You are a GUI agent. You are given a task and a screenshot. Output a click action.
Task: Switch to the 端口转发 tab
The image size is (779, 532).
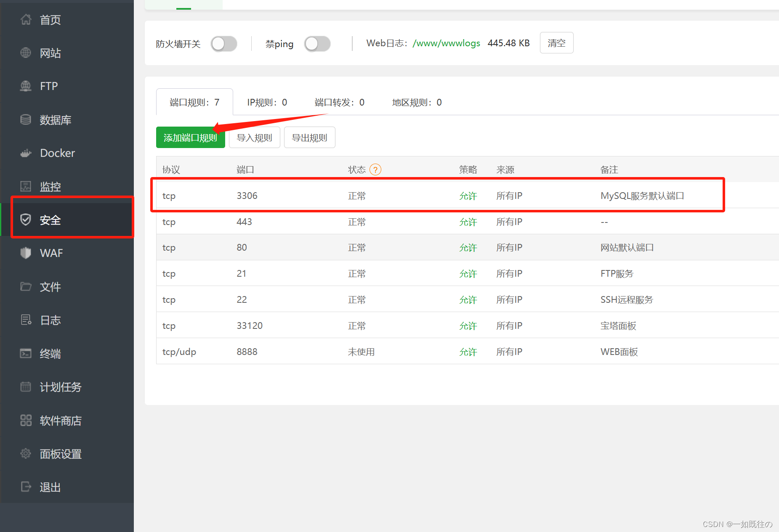[x=340, y=102]
